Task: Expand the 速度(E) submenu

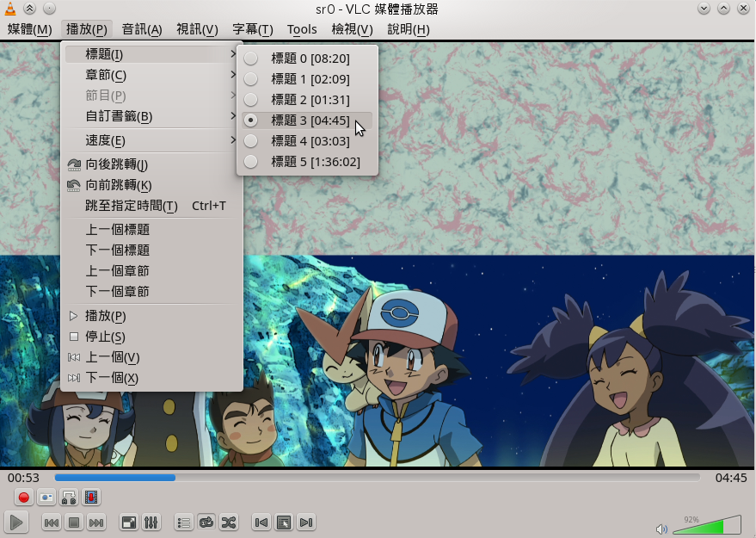Action: point(152,140)
